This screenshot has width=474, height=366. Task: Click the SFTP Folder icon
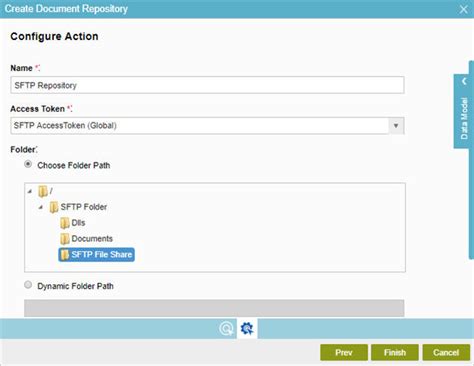pos(54,207)
